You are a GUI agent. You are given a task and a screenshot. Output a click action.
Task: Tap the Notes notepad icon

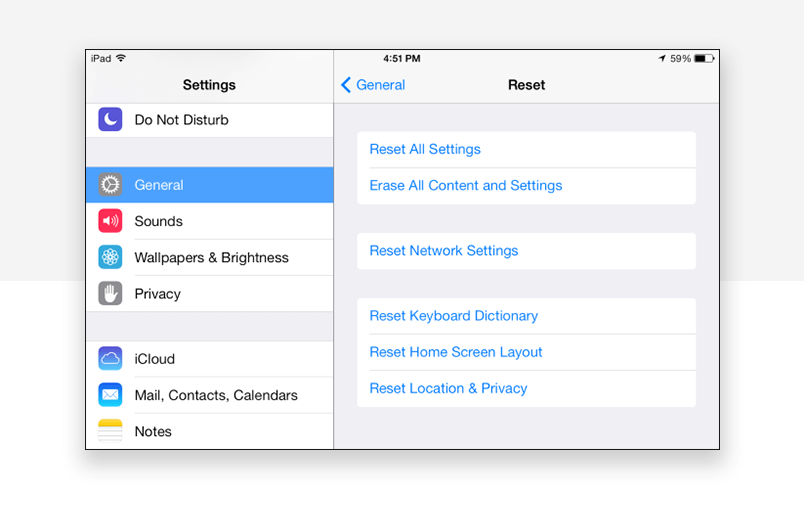point(110,431)
